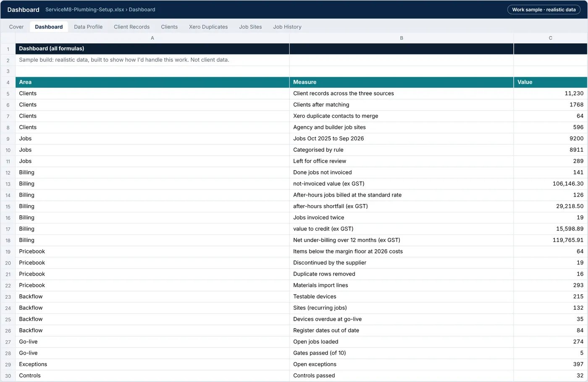Select 'Categorised by rule' cell
Image resolution: width=588 pixels, height=382 pixels.
pyautogui.click(x=402, y=150)
